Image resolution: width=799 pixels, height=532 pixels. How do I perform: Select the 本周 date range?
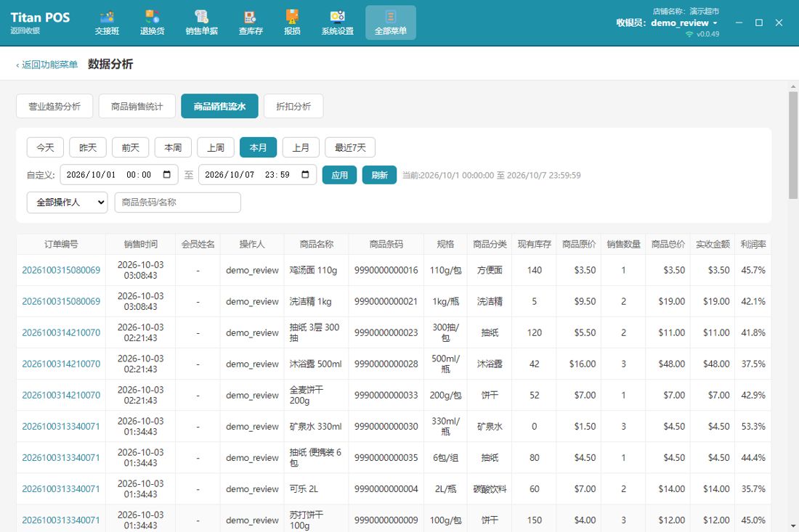pos(174,147)
